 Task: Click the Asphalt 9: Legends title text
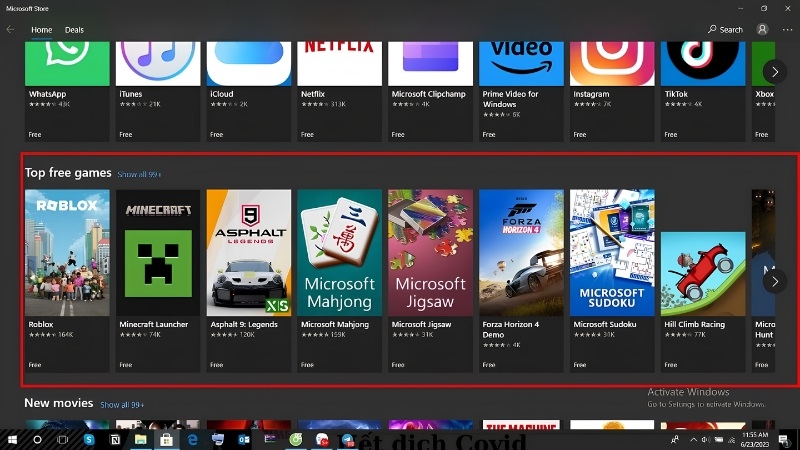pyautogui.click(x=244, y=324)
